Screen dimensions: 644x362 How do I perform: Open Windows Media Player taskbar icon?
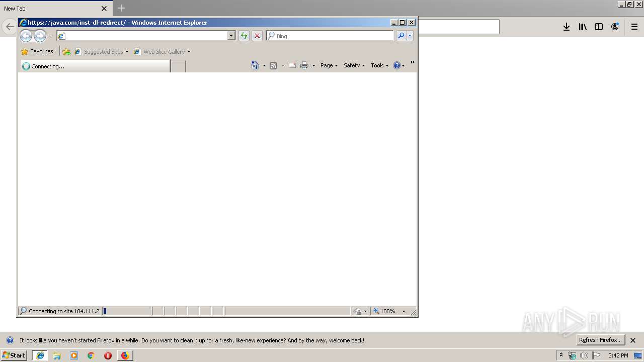(x=74, y=355)
